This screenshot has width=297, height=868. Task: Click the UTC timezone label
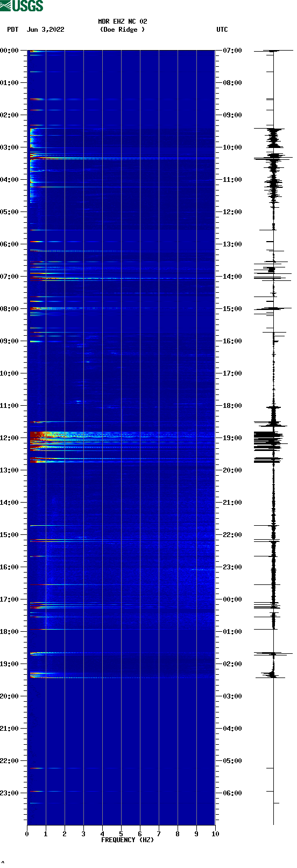pyautogui.click(x=222, y=30)
